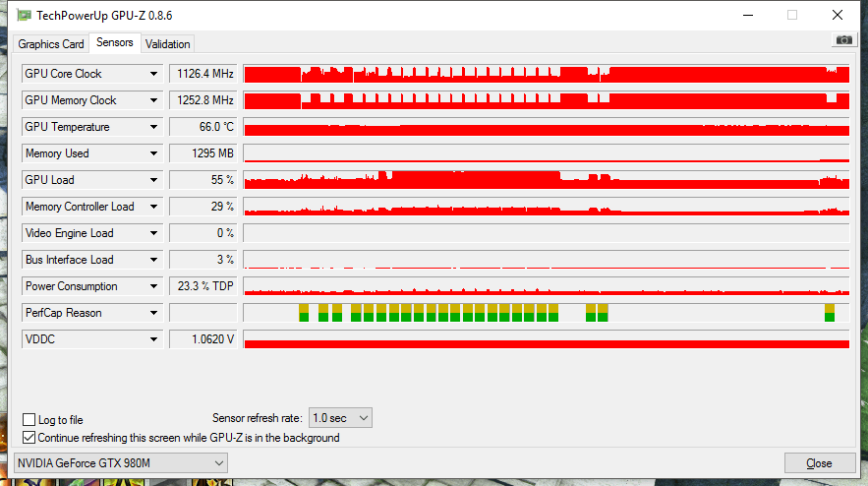The image size is (868, 486).
Task: Click the Sensor refresh rate label
Action: pyautogui.click(x=257, y=418)
